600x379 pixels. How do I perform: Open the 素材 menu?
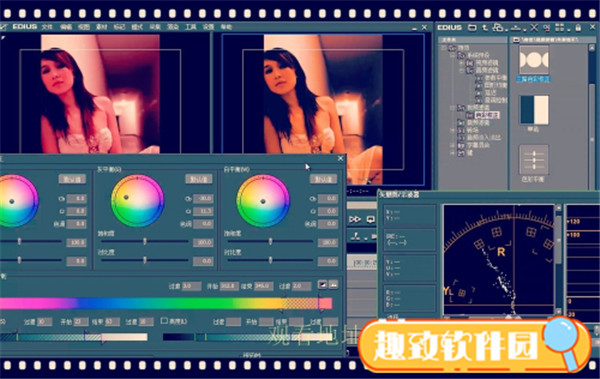click(x=101, y=27)
